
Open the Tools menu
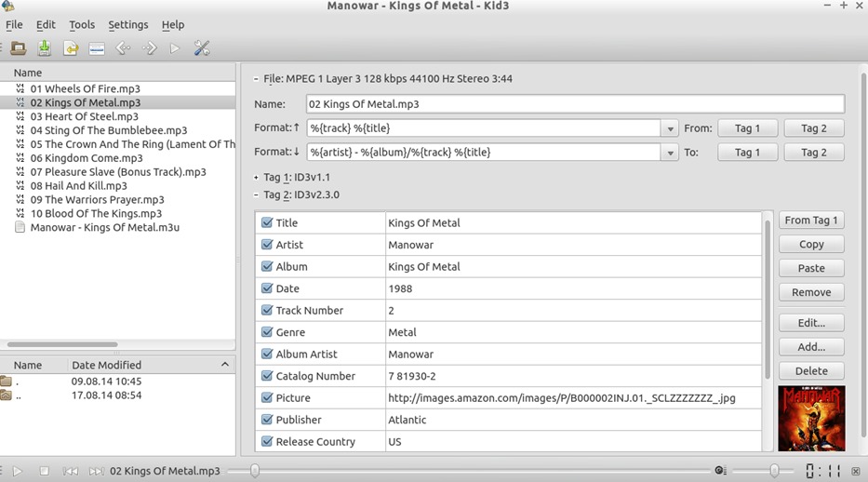click(82, 25)
